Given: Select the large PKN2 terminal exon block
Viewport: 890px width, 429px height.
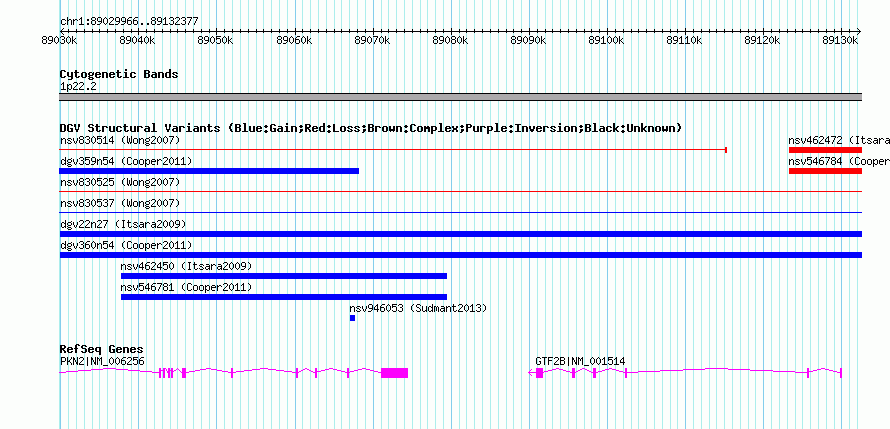Looking at the screenshot, I should point(394,373).
